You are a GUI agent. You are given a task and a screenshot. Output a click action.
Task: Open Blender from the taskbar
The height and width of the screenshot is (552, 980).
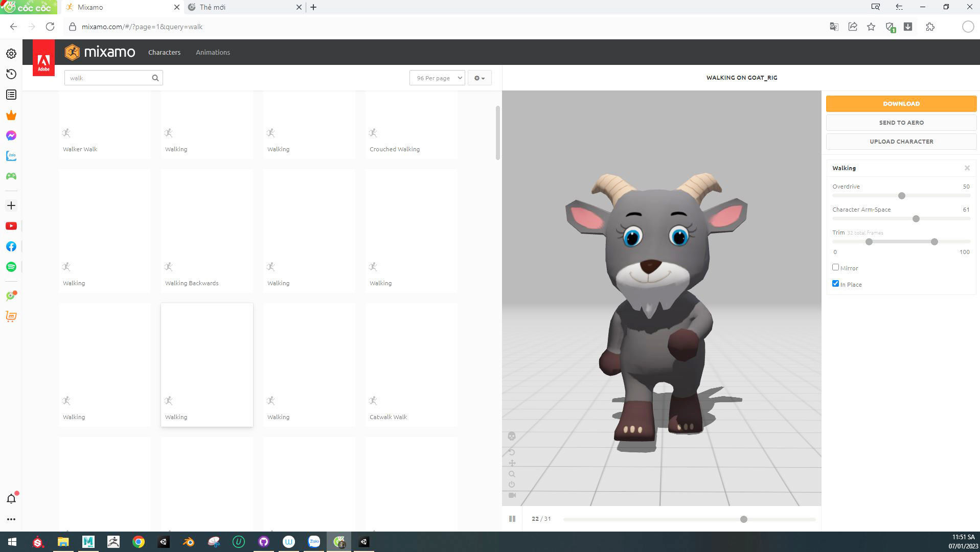(x=189, y=542)
